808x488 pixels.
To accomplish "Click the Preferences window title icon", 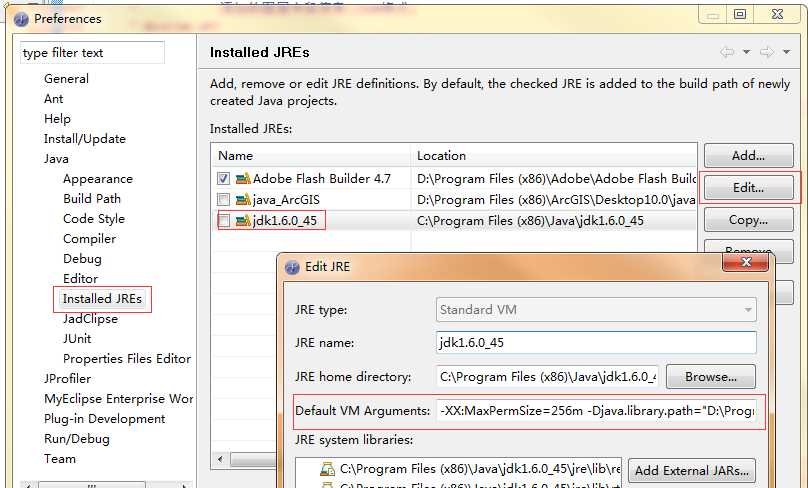I will (21, 19).
